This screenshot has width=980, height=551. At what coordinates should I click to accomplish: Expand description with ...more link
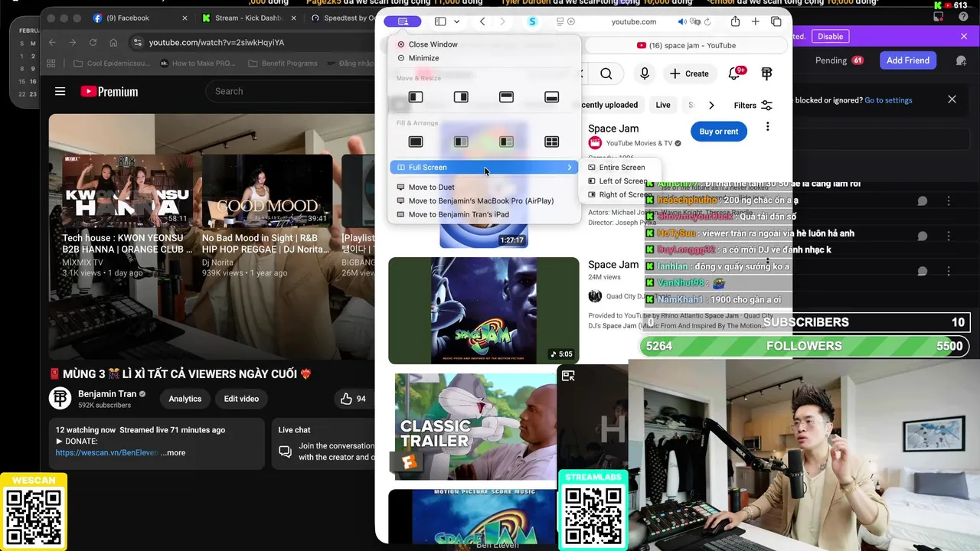[x=173, y=453]
